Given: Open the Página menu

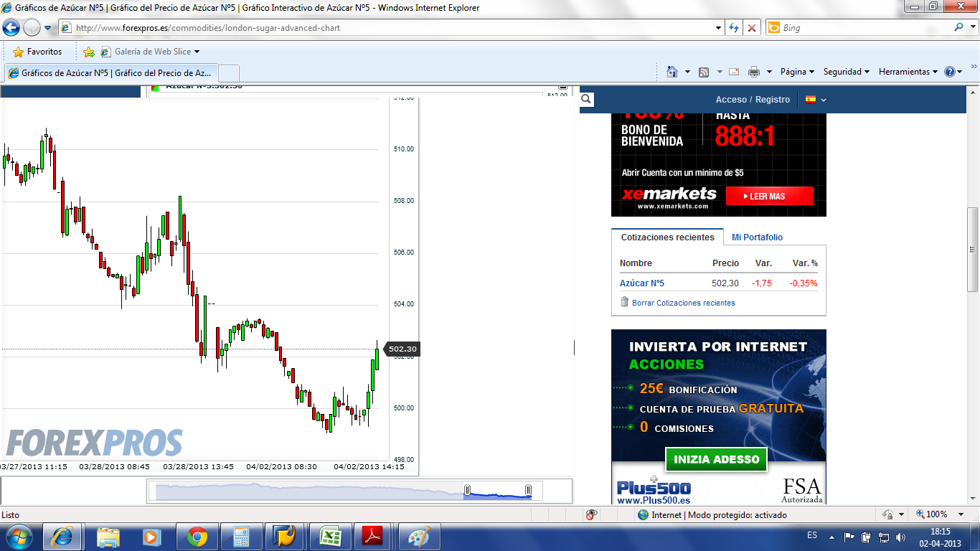Looking at the screenshot, I should pyautogui.click(x=797, y=72).
